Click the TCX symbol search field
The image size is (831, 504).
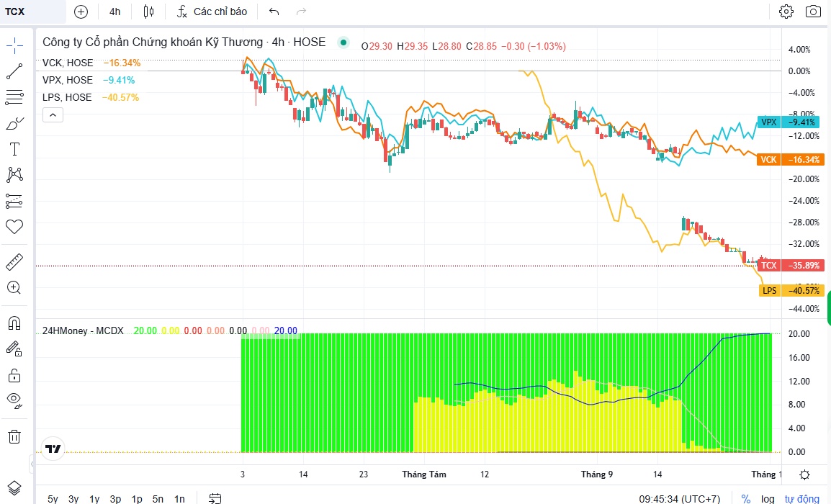33,12
